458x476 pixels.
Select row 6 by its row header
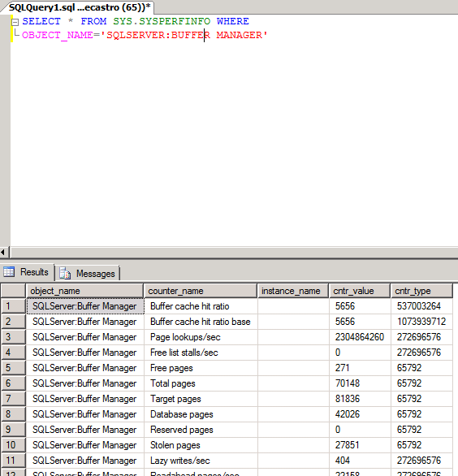[x=13, y=383]
